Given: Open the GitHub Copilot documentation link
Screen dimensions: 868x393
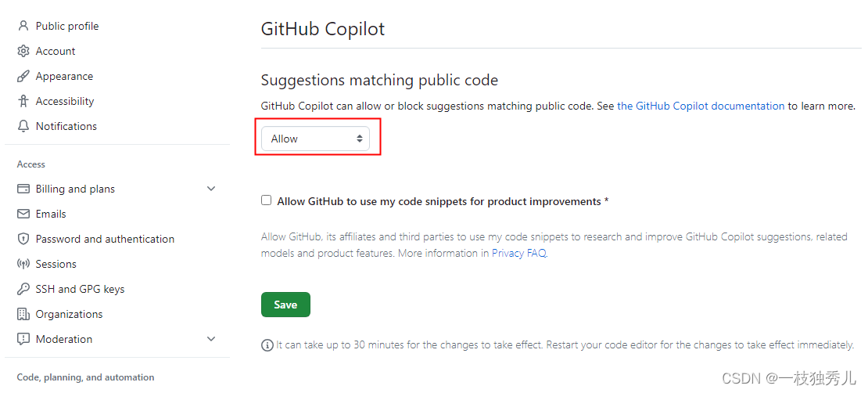Looking at the screenshot, I should [x=701, y=106].
